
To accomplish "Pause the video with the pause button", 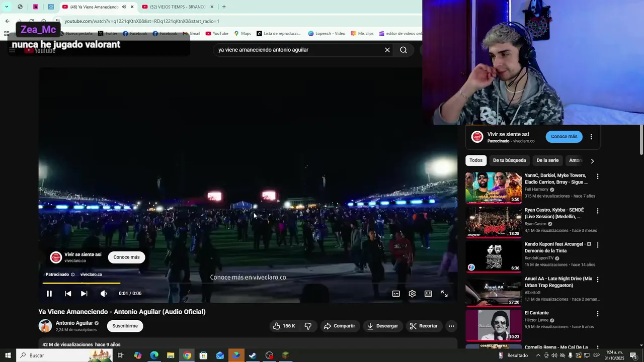I will (x=49, y=294).
